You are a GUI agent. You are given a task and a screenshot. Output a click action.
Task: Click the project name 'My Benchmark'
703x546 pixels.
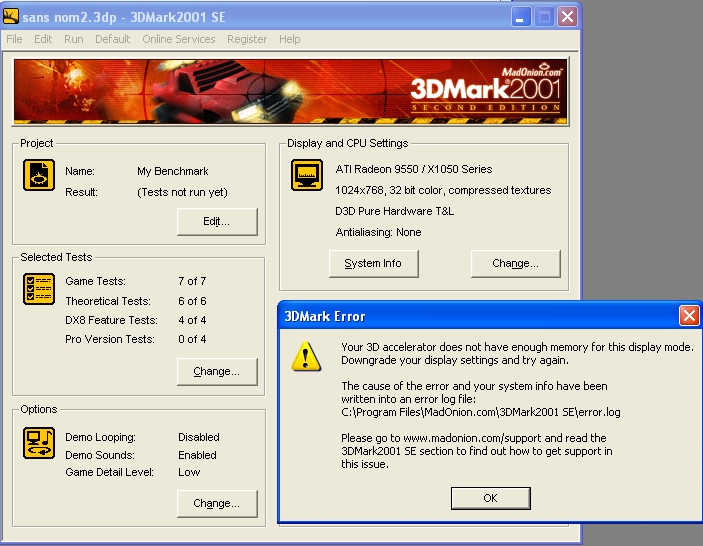click(173, 171)
